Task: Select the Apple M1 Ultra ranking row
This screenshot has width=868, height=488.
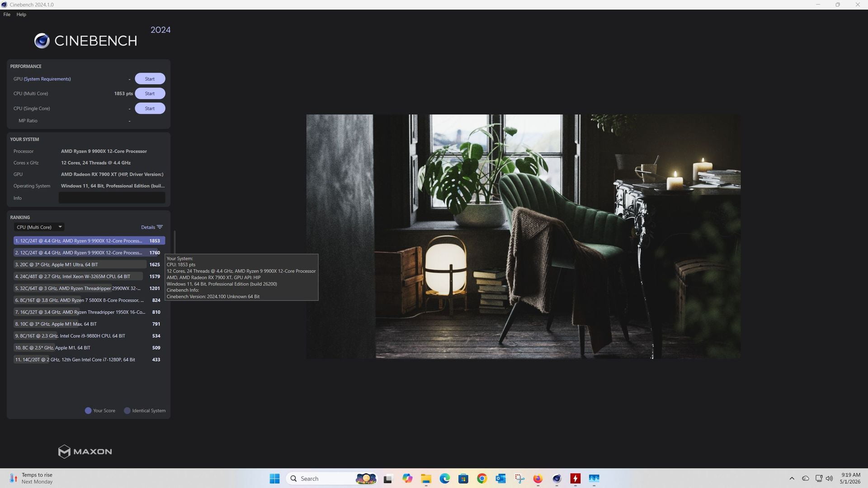Action: pos(89,265)
